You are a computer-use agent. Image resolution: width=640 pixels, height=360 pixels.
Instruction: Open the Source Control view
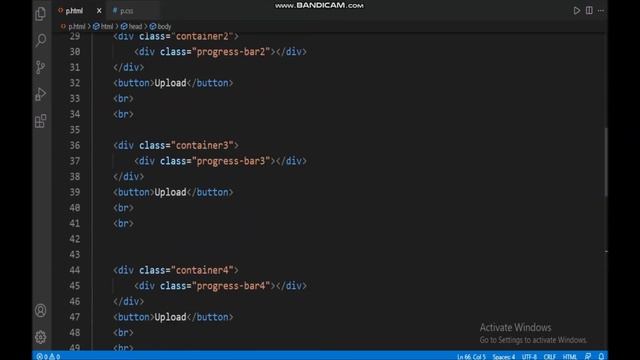click(x=40, y=67)
